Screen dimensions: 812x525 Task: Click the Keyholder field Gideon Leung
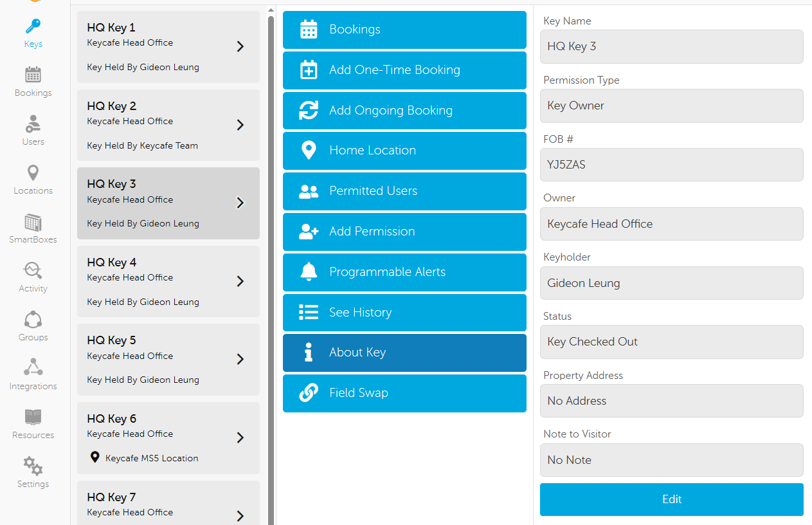coord(672,283)
